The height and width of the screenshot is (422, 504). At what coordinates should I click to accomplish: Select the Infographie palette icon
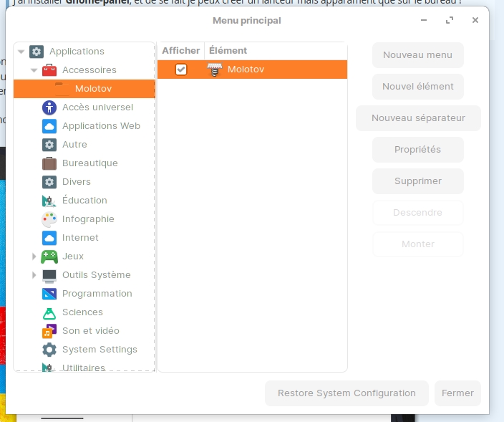49,219
